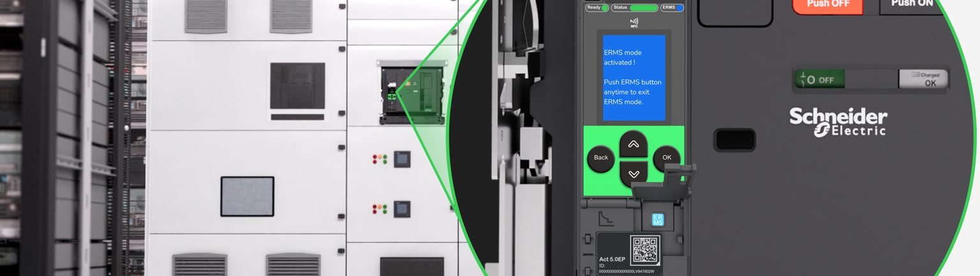Click the Act 5.0EP identification label
Image resolution: width=980 pixels, height=276 pixels.
pos(614,261)
